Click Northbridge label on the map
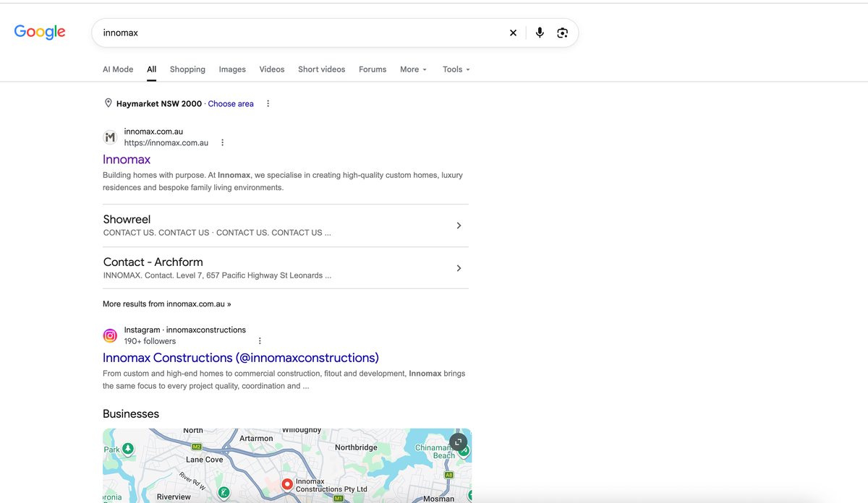This screenshot has height=503, width=868. [x=356, y=447]
